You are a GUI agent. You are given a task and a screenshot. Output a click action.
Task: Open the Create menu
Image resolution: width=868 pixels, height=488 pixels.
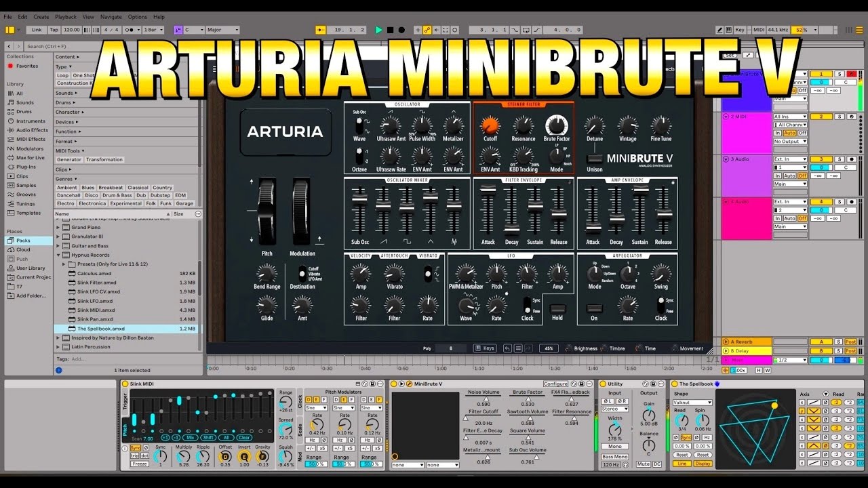(41, 17)
